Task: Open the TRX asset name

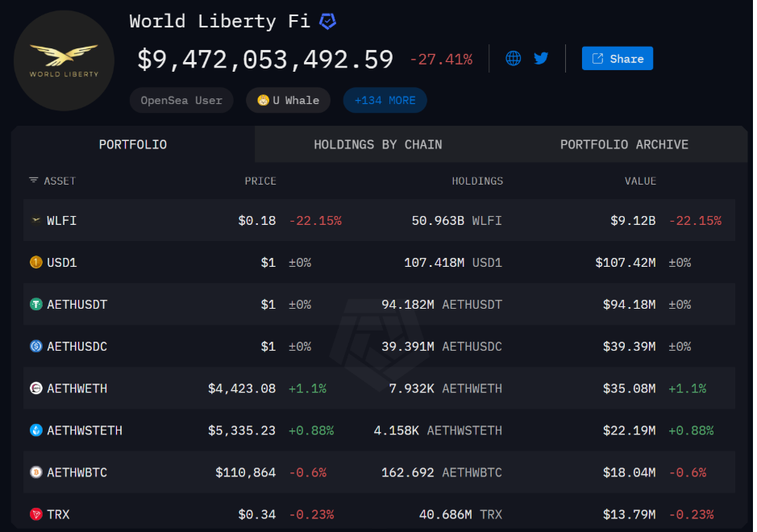Action: coord(58,514)
